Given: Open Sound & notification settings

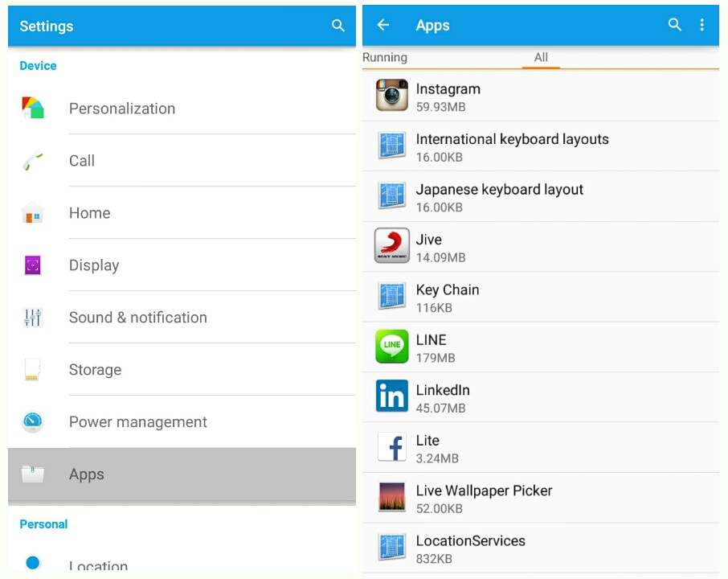Looking at the screenshot, I should [182, 318].
